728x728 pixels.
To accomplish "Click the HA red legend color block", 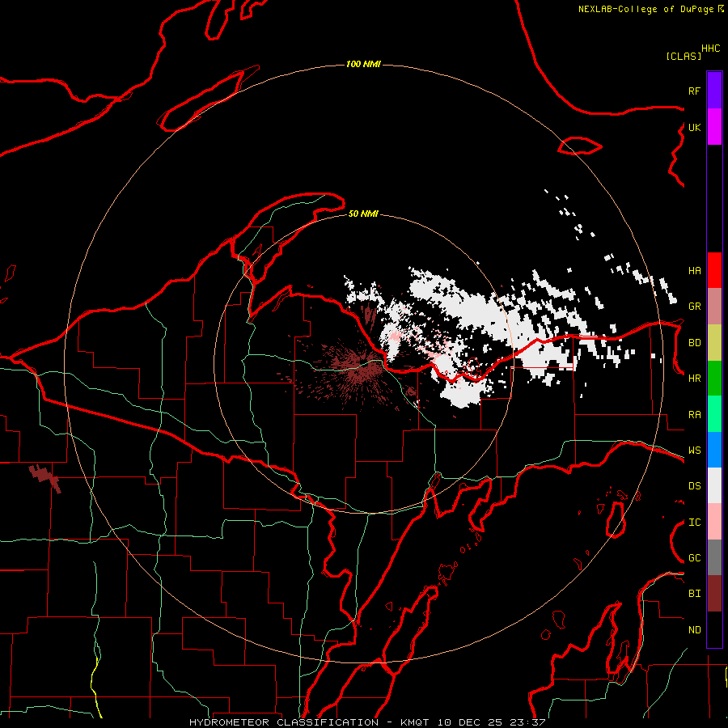I will (x=714, y=270).
